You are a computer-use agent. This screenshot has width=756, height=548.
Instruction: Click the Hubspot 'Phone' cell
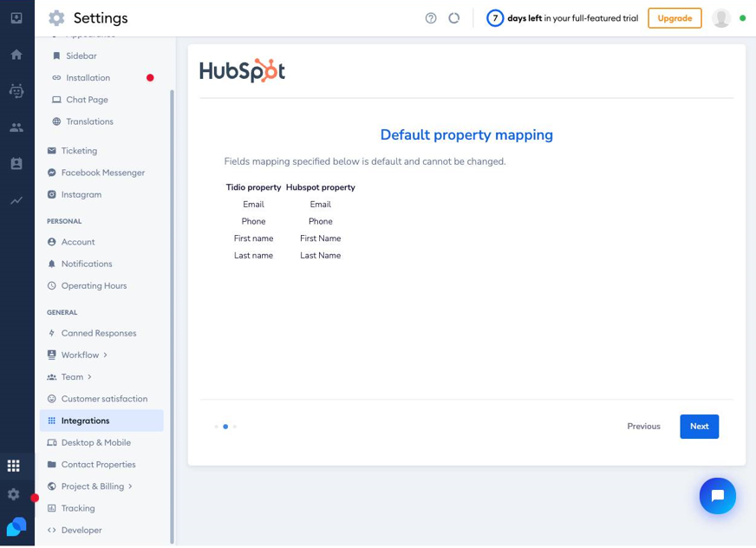point(320,221)
